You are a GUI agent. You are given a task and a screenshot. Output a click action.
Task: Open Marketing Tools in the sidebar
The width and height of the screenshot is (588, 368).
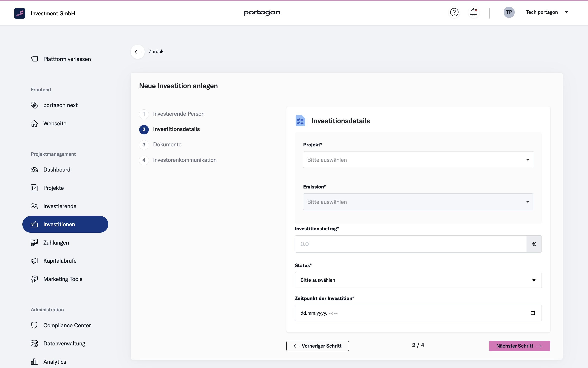[65, 279]
